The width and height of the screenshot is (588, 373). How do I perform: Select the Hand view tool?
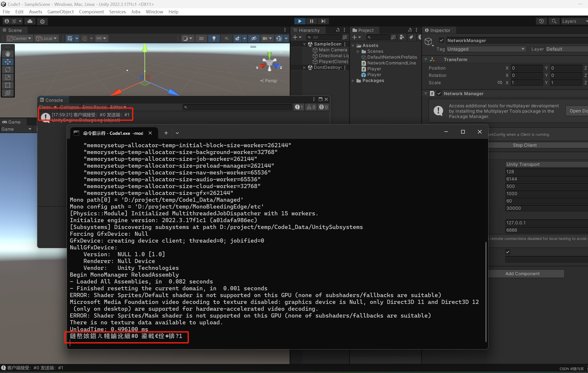tap(8, 54)
